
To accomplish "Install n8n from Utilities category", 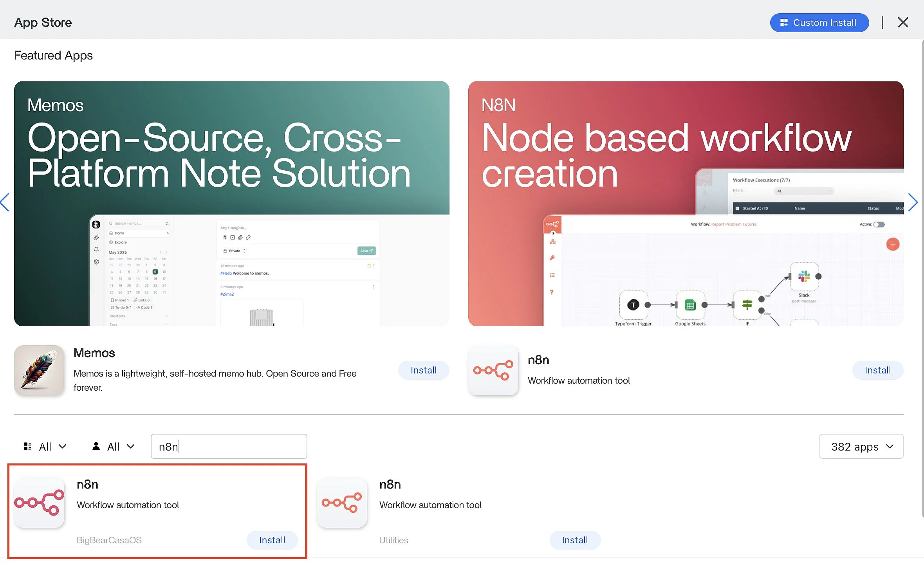I will [575, 540].
